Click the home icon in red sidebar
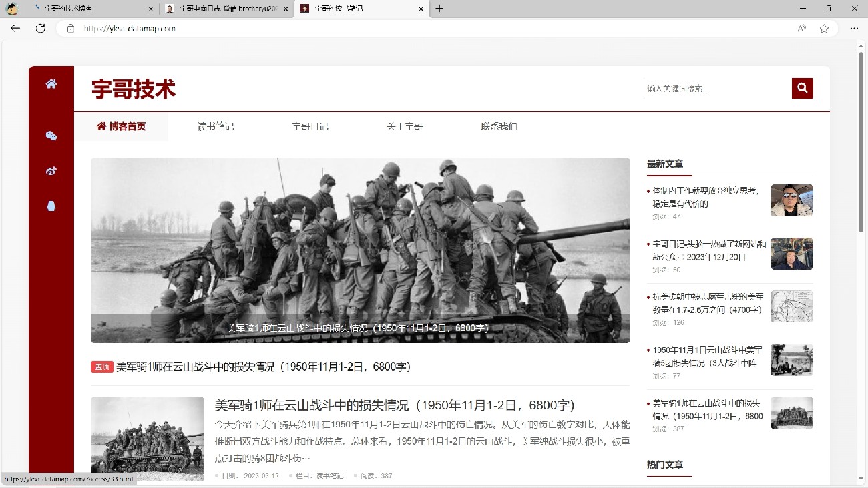The image size is (868, 488). [x=51, y=84]
